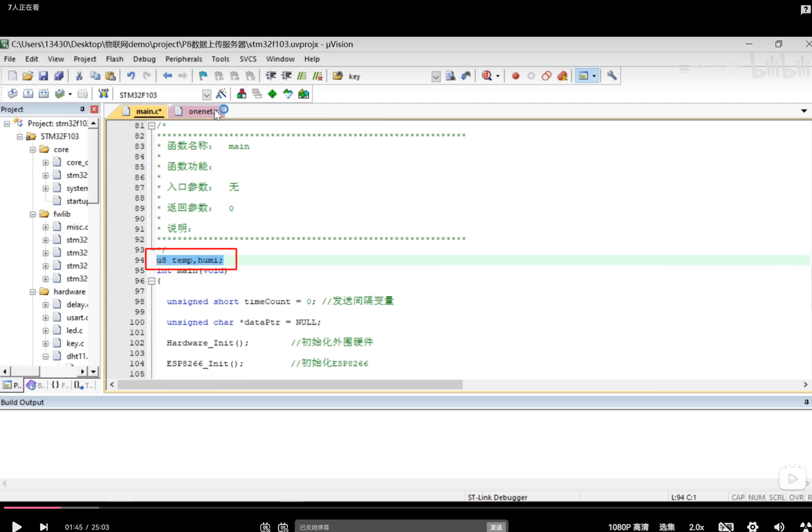
Task: Collapse the main function code block at line 96
Action: tap(152, 281)
